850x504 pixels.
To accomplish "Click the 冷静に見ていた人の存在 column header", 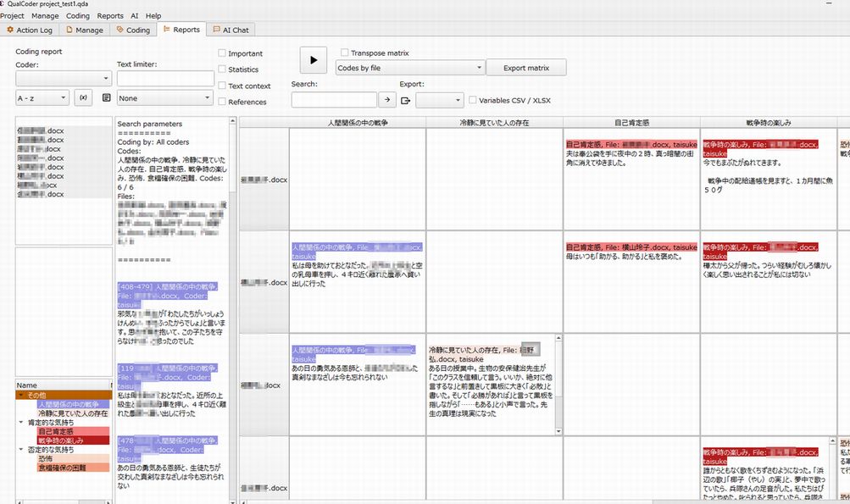I will coord(494,123).
